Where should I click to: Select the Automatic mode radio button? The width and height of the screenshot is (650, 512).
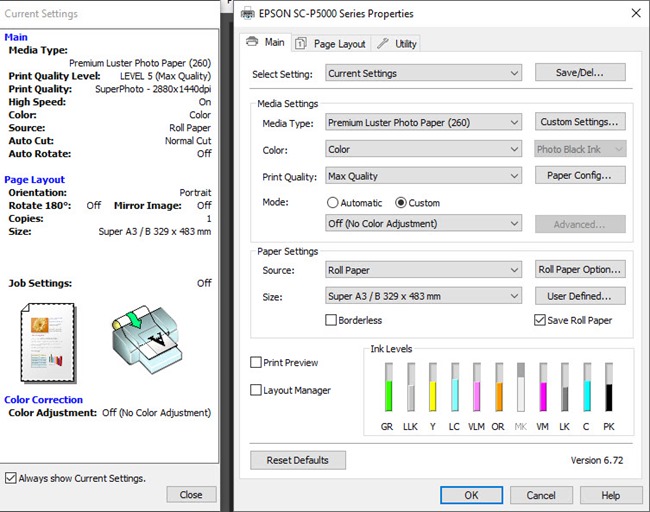332,203
